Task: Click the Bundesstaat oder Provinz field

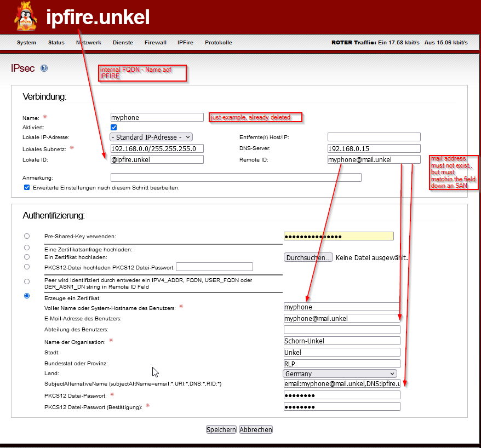Action: point(342,364)
